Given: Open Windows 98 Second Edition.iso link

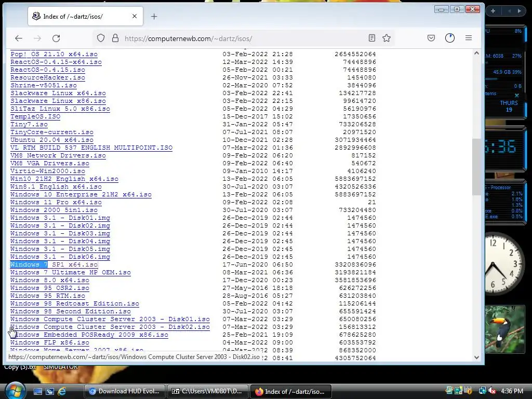Looking at the screenshot, I should [x=71, y=312].
